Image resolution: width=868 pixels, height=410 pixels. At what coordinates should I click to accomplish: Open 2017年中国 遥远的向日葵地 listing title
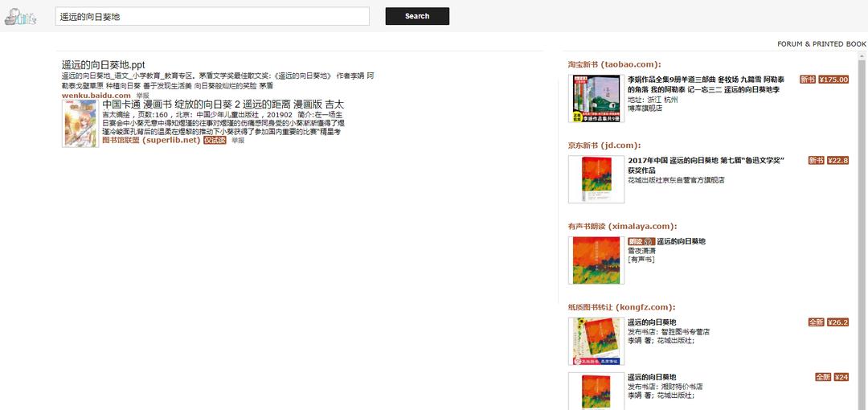[706, 165]
